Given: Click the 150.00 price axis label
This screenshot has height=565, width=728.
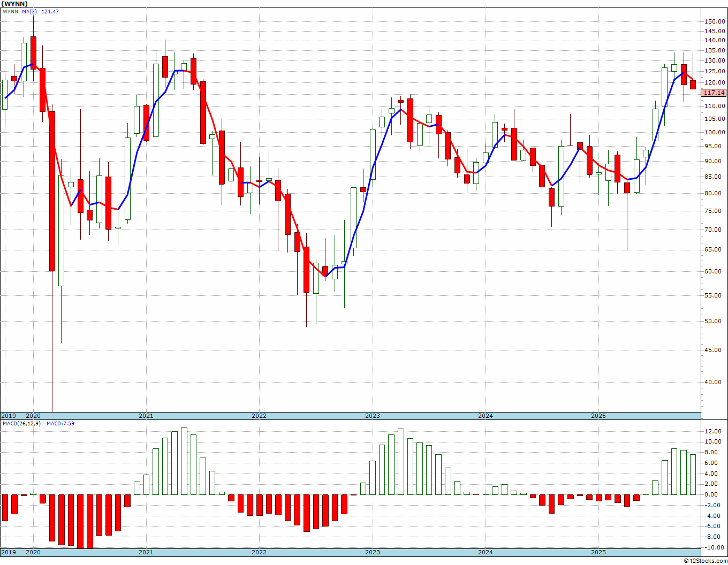Looking at the screenshot, I should [715, 21].
